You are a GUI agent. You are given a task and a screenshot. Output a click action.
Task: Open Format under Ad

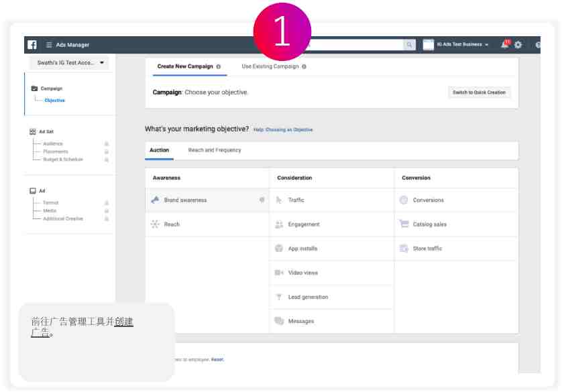click(51, 202)
